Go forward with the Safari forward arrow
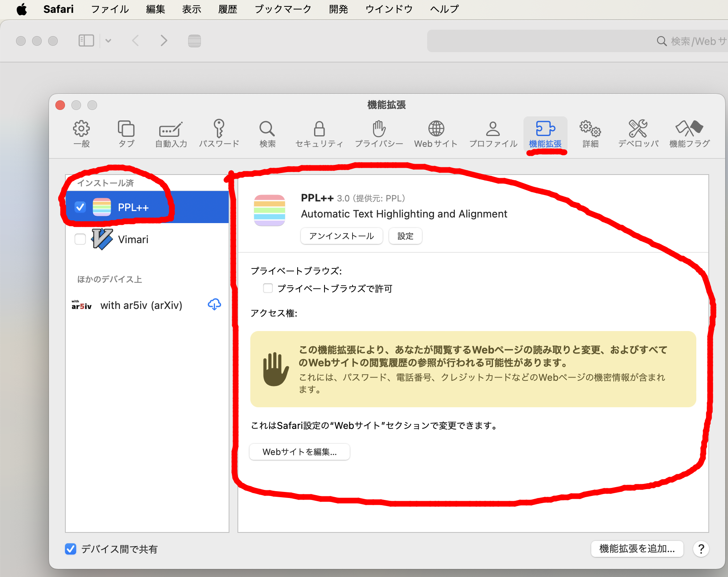The height and width of the screenshot is (577, 728). coord(164,41)
